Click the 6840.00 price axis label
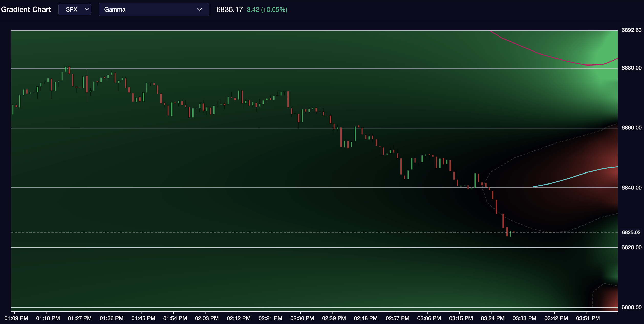The width and height of the screenshot is (644, 324). (631, 188)
